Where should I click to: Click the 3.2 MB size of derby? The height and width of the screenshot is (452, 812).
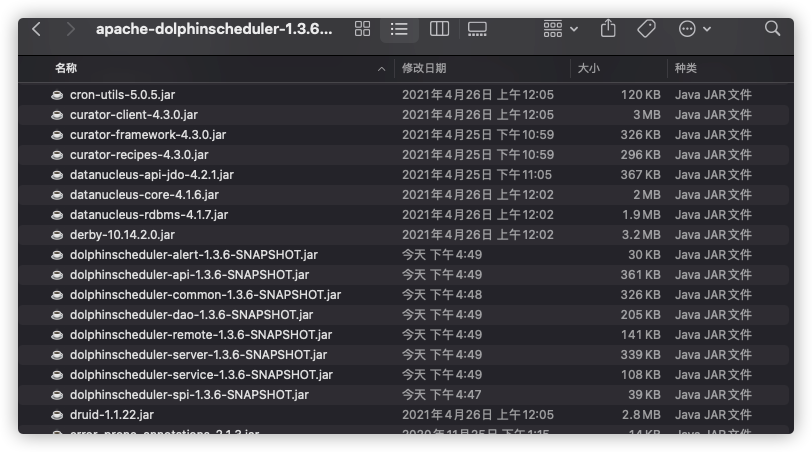click(x=641, y=235)
